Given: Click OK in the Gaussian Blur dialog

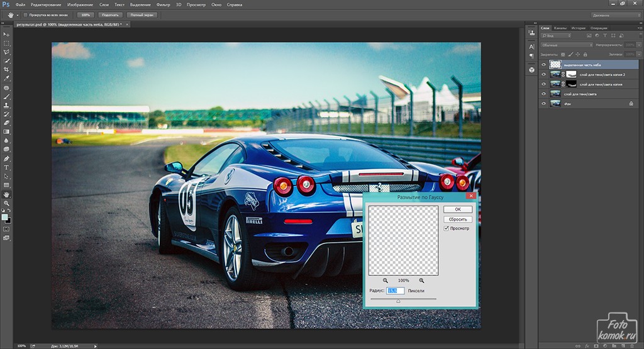Looking at the screenshot, I should coord(458,209).
